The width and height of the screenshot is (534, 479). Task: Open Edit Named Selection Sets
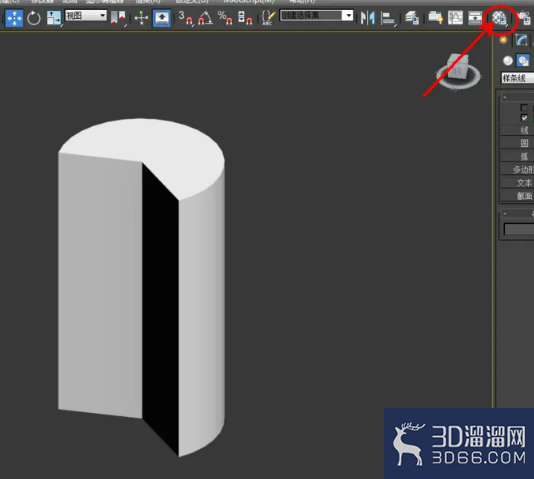pyautogui.click(x=268, y=18)
